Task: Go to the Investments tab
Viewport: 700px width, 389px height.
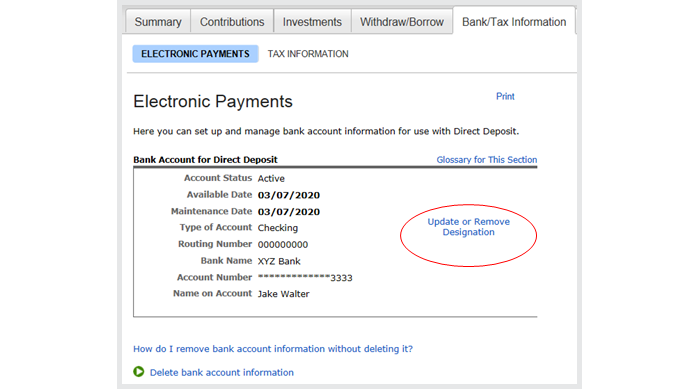Action: (312, 22)
